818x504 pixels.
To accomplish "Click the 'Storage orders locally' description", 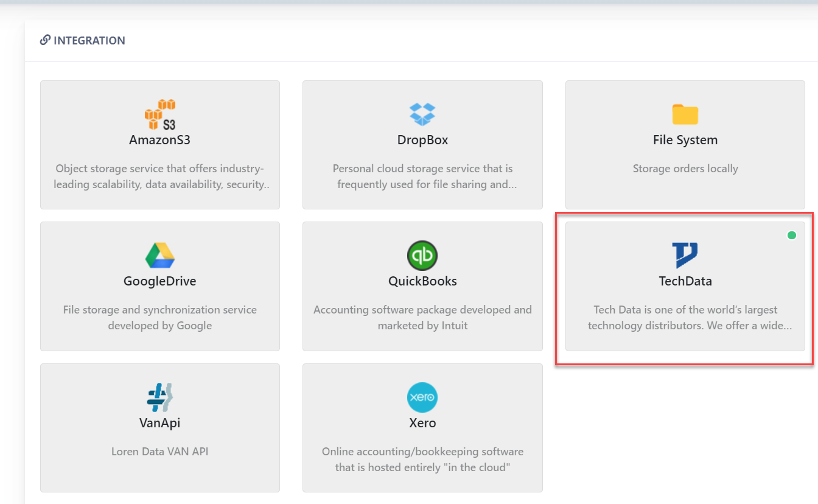I will 685,169.
